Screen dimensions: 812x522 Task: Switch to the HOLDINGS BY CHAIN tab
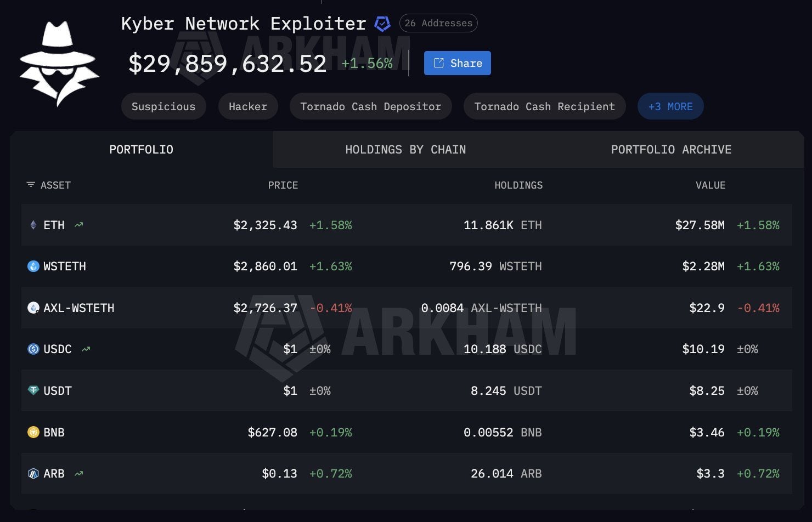click(405, 149)
